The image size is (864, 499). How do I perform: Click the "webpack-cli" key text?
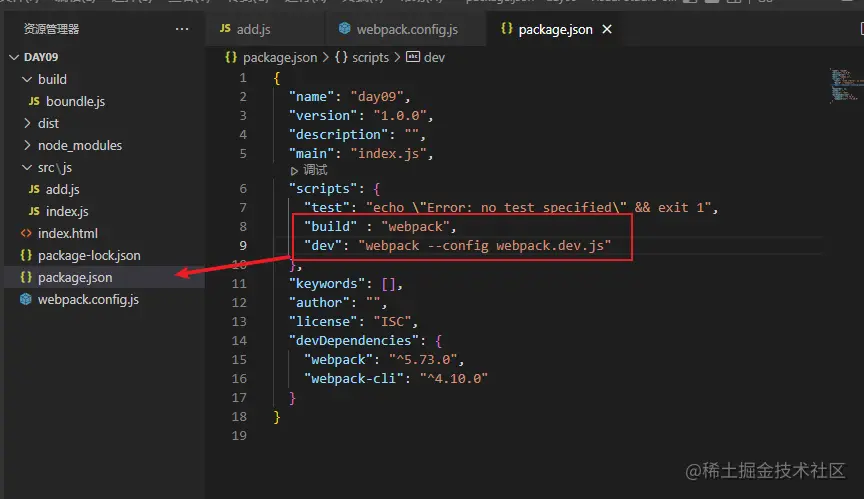[354, 379]
